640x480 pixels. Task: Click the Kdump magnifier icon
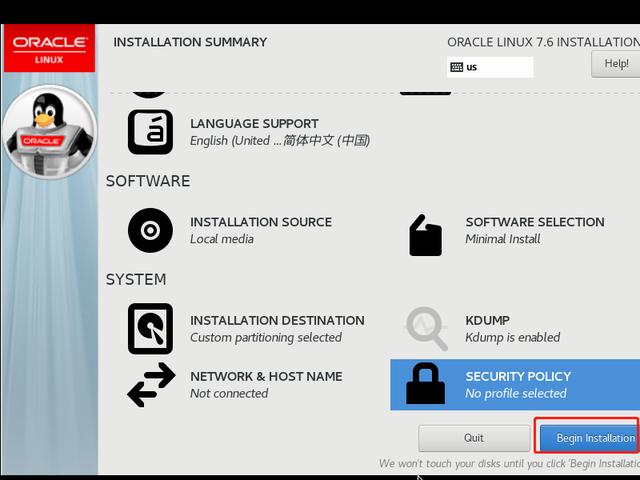(x=426, y=329)
